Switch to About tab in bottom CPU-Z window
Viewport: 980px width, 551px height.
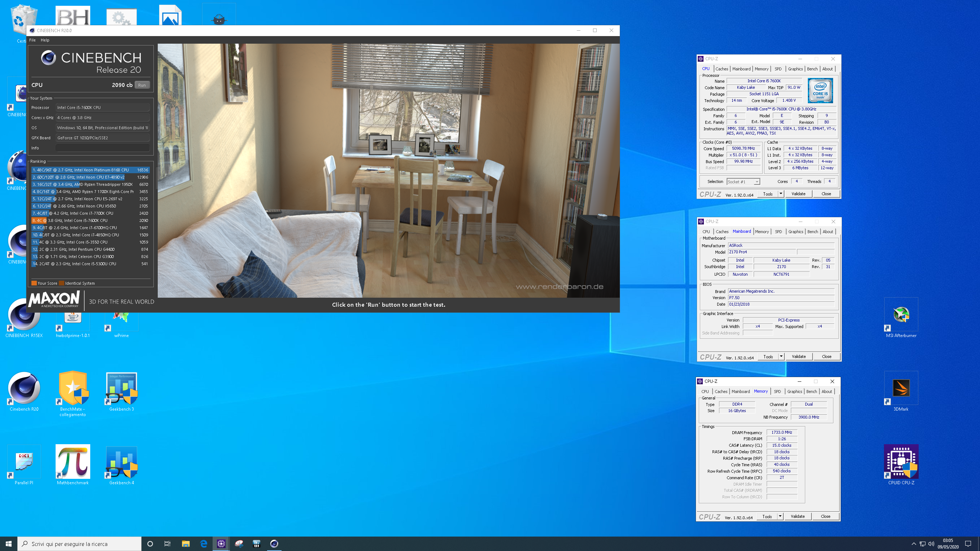(826, 391)
